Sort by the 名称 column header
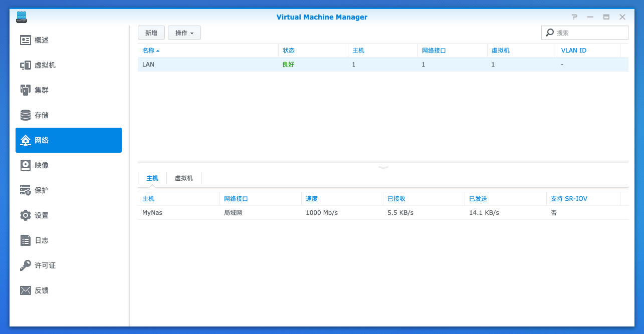The height and width of the screenshot is (334, 644). click(150, 51)
